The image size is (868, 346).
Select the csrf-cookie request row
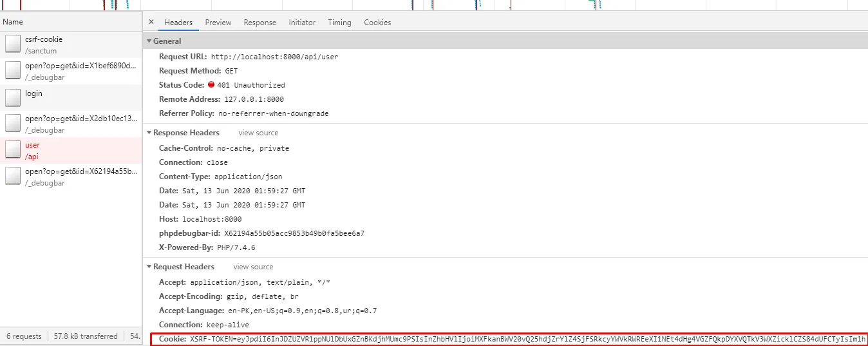pyautogui.click(x=71, y=44)
